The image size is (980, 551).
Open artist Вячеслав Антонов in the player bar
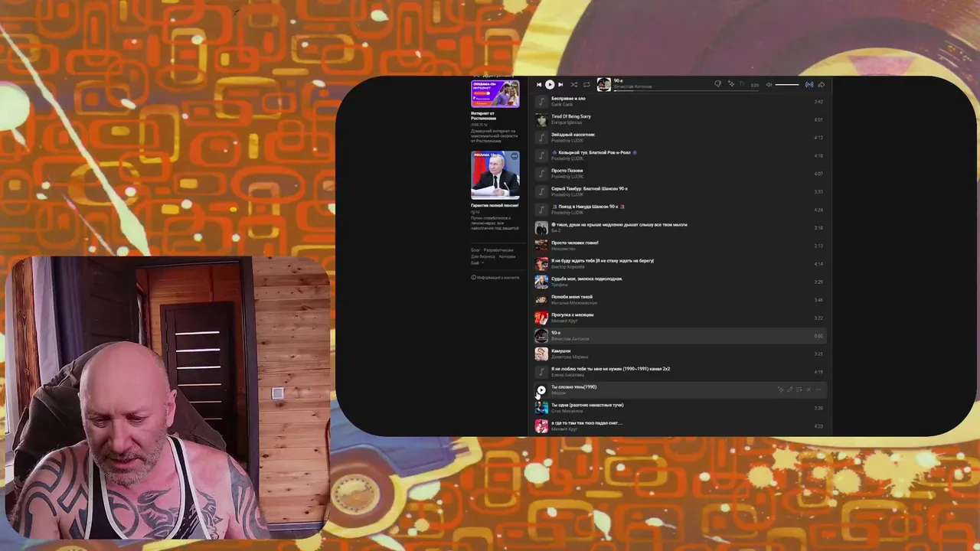(632, 86)
